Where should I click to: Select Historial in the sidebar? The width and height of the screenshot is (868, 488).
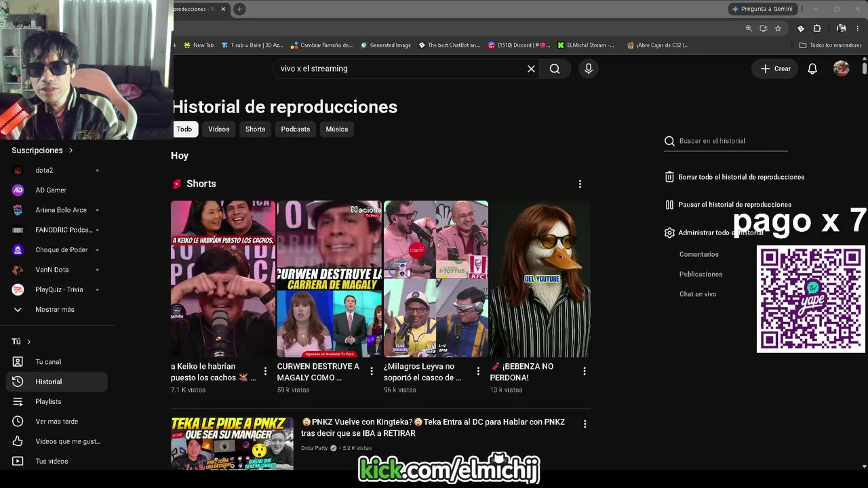pos(56,382)
